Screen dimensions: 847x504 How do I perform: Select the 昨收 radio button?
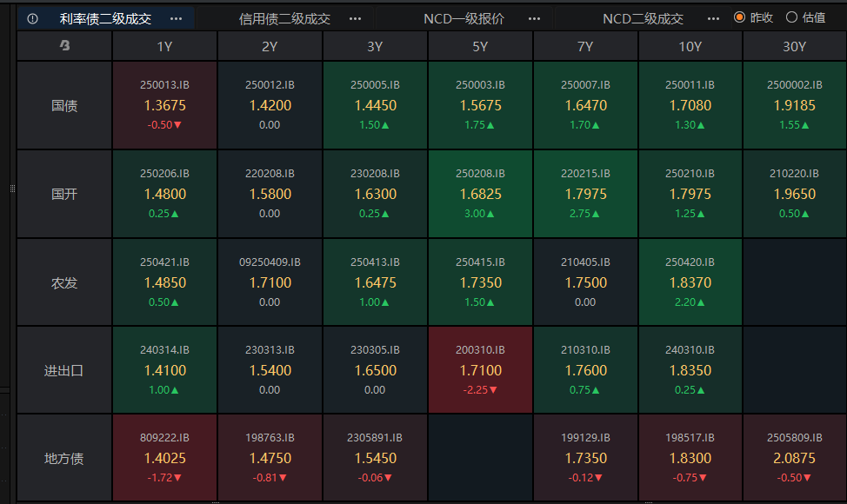coord(740,17)
